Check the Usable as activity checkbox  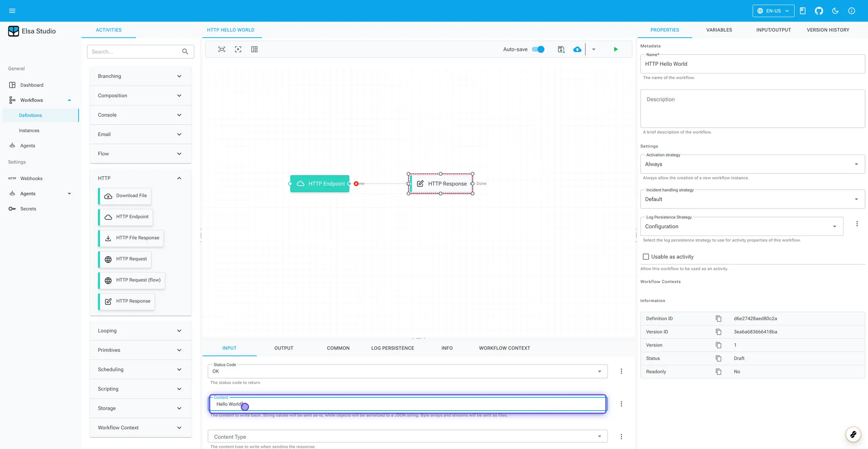[646, 257]
